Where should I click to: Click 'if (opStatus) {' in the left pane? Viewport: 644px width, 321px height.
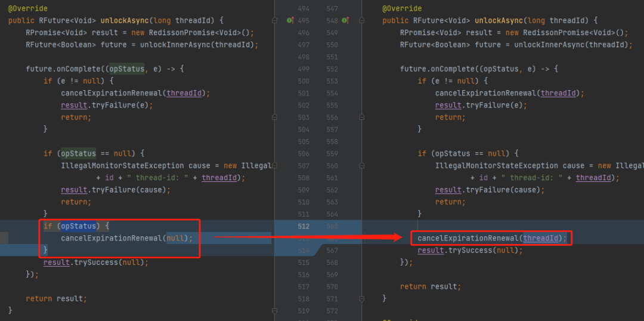click(x=76, y=226)
